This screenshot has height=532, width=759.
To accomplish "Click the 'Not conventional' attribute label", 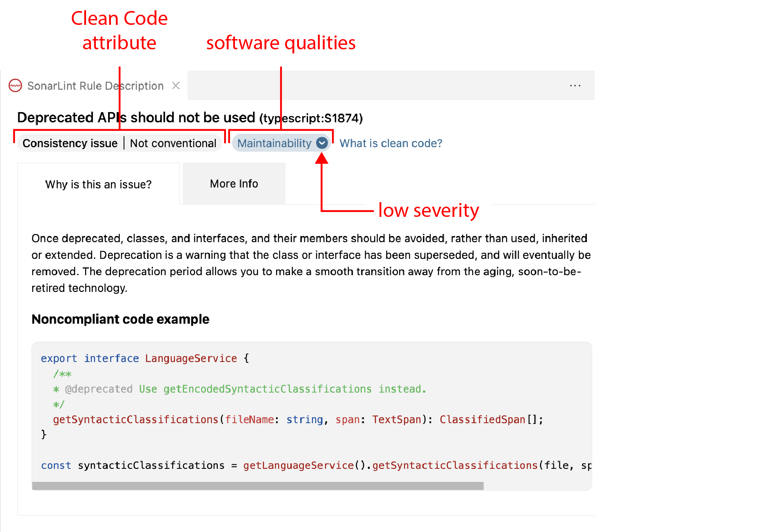I will (x=173, y=143).
